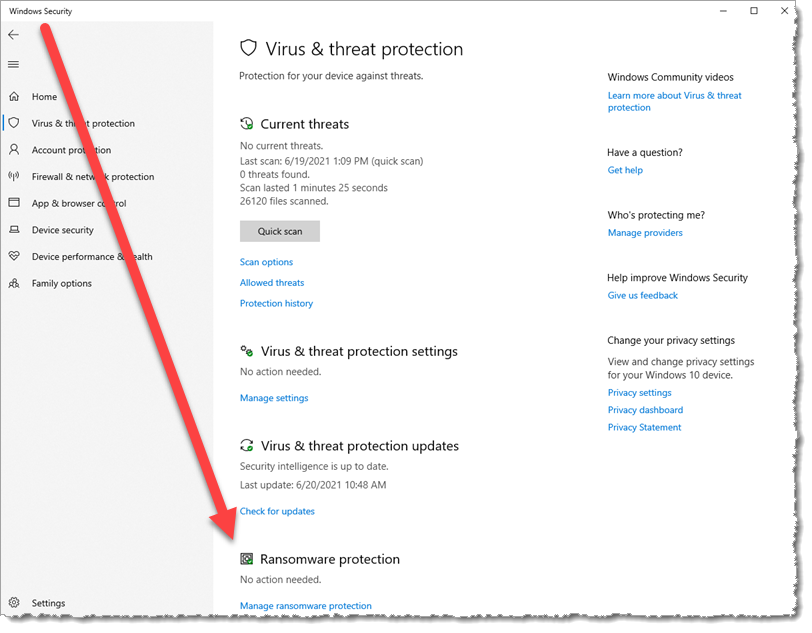This screenshot has height=633, width=812.
Task: Select the Family options icon
Action: click(15, 283)
